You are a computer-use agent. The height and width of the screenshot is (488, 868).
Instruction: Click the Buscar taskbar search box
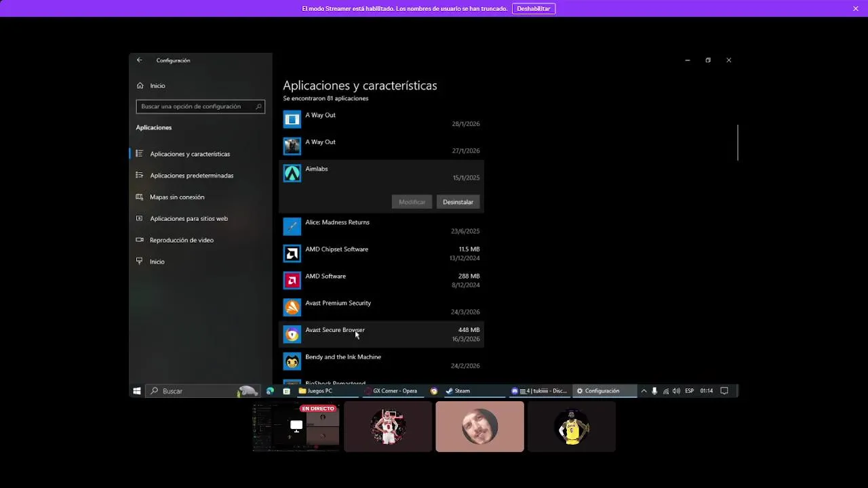click(x=203, y=391)
